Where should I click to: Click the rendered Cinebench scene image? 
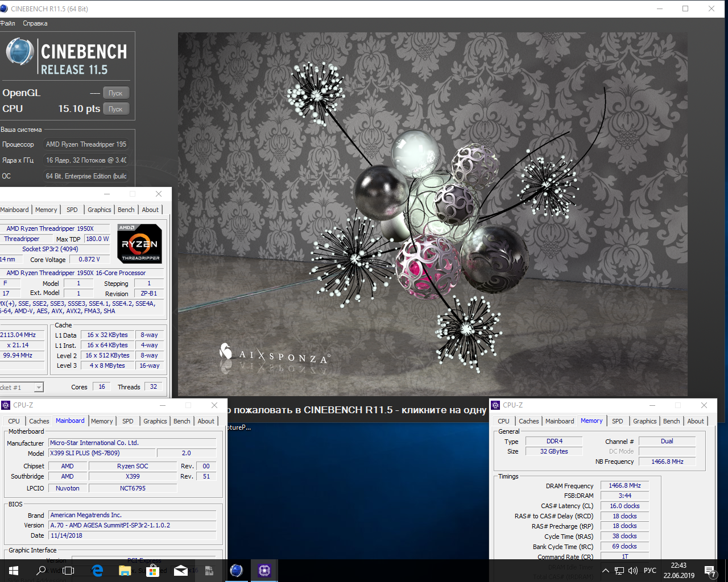tap(432, 214)
